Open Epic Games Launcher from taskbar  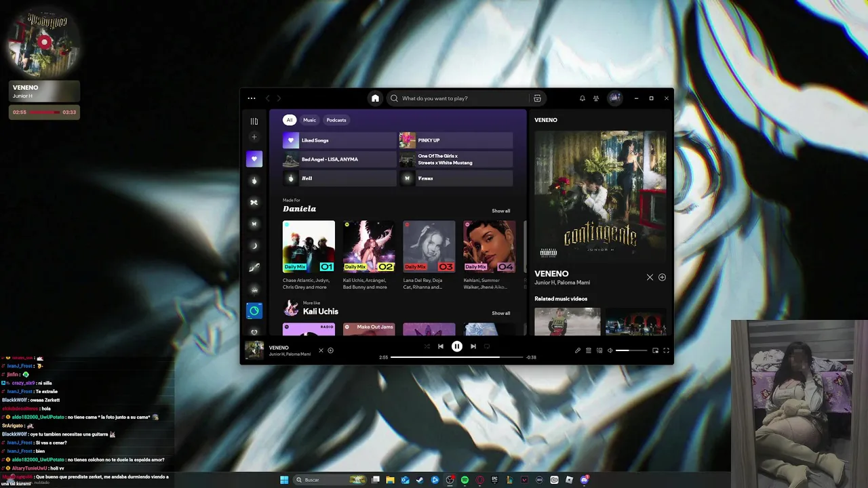(494, 480)
